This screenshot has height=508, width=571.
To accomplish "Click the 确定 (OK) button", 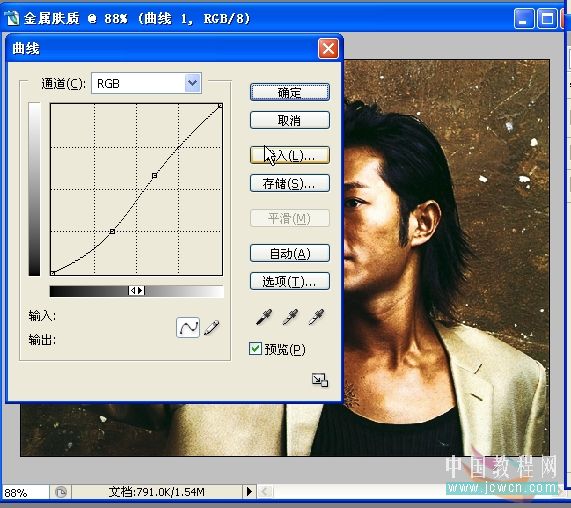I will pyautogui.click(x=290, y=92).
